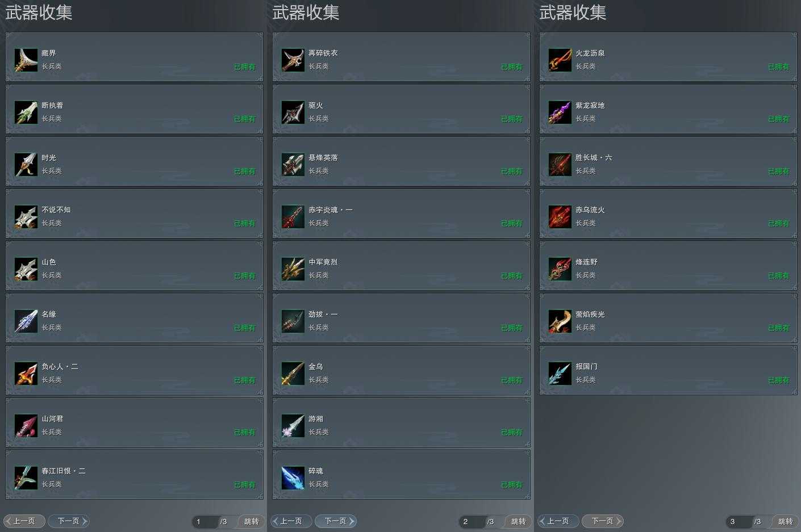This screenshot has height=532, width=801.
Task: Go to previous page in third panel
Action: coord(558,521)
